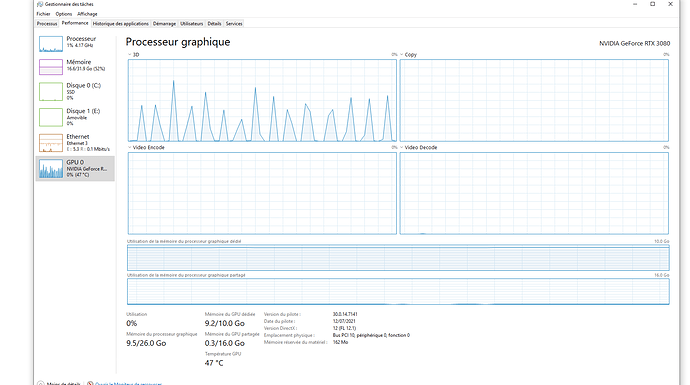
Task: Select the Mémoire usage graph thumbnail
Action: 51,67
